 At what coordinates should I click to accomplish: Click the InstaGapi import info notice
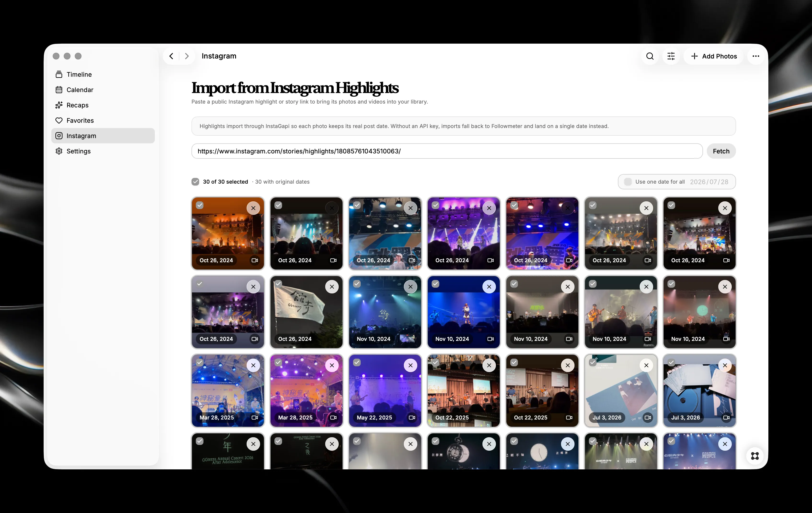464,126
